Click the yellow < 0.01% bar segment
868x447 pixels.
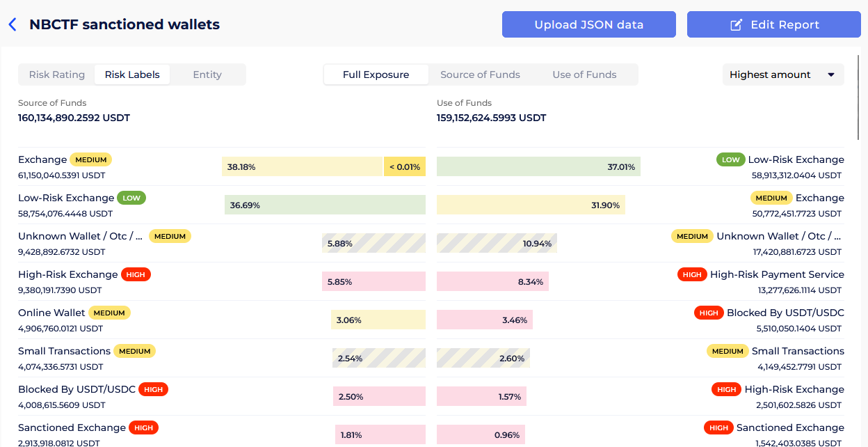pyautogui.click(x=405, y=166)
